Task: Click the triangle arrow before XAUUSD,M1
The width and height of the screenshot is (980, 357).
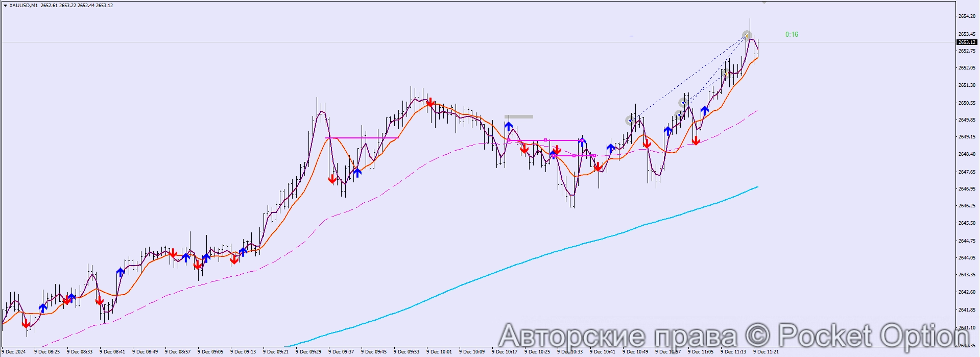Action: pyautogui.click(x=5, y=6)
